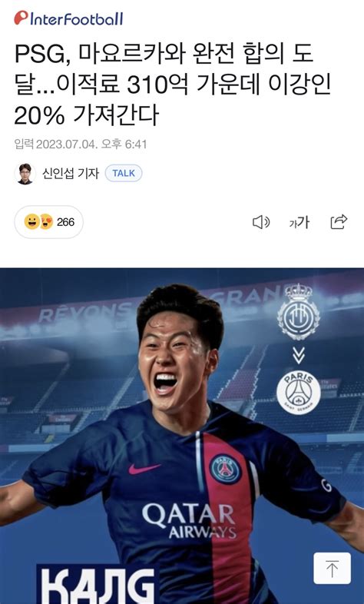Viewport: 364px width, 604px height.
Task: Tap the scroll-to-top arrow button
Action: tap(332, 568)
